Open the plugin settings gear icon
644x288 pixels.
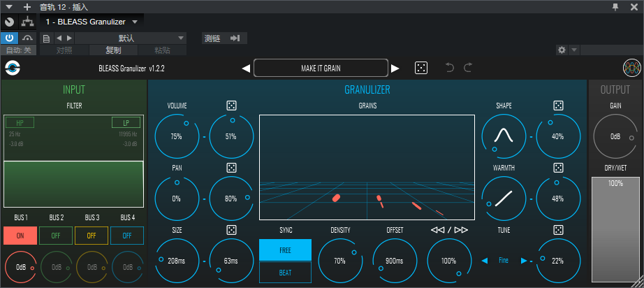(x=562, y=50)
